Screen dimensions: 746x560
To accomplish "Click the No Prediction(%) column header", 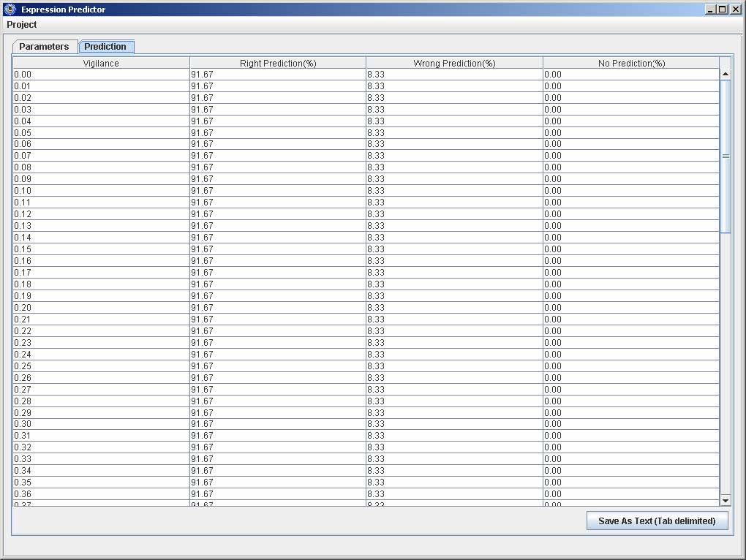I will (x=631, y=63).
